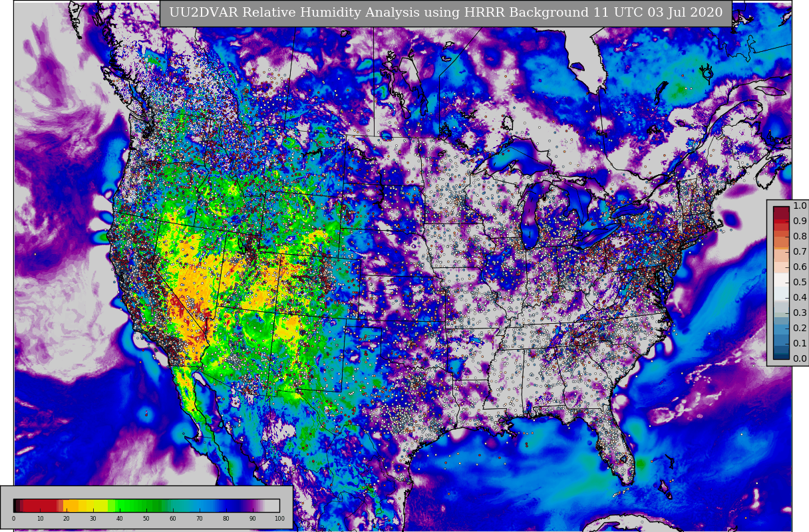Screen dimensions: 809x532
Task: Click the '0.9' label on right colorbar
Action: (800, 221)
